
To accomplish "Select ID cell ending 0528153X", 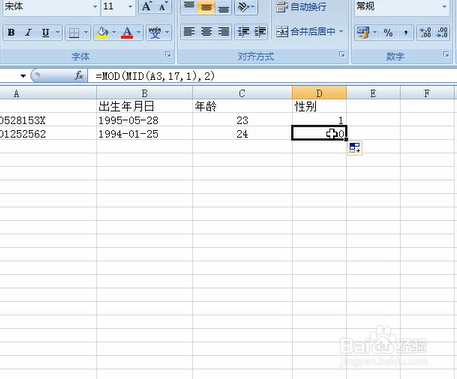I will coord(48,120).
